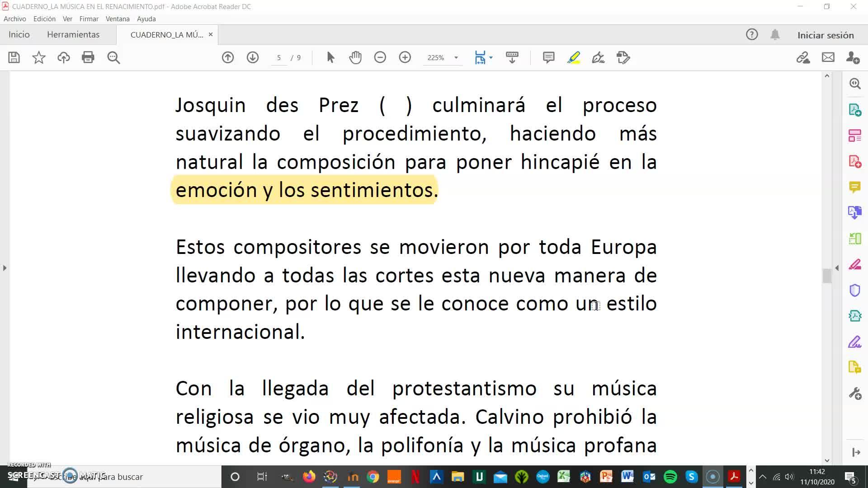Add document to starred favorites

click(39, 57)
